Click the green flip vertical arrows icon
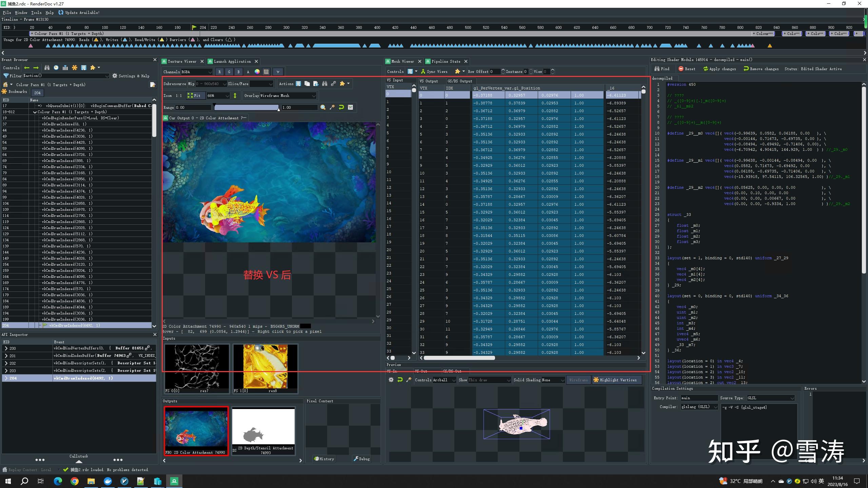 click(235, 96)
